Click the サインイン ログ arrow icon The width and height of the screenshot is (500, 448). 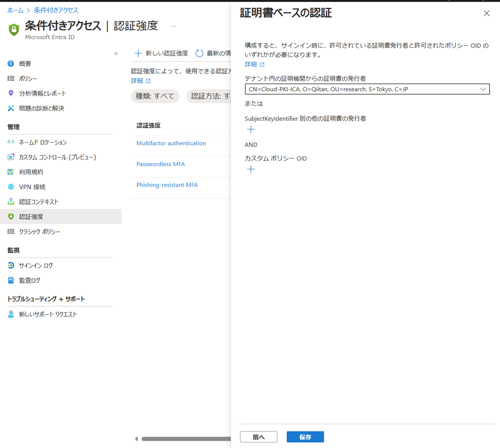pos(11,265)
